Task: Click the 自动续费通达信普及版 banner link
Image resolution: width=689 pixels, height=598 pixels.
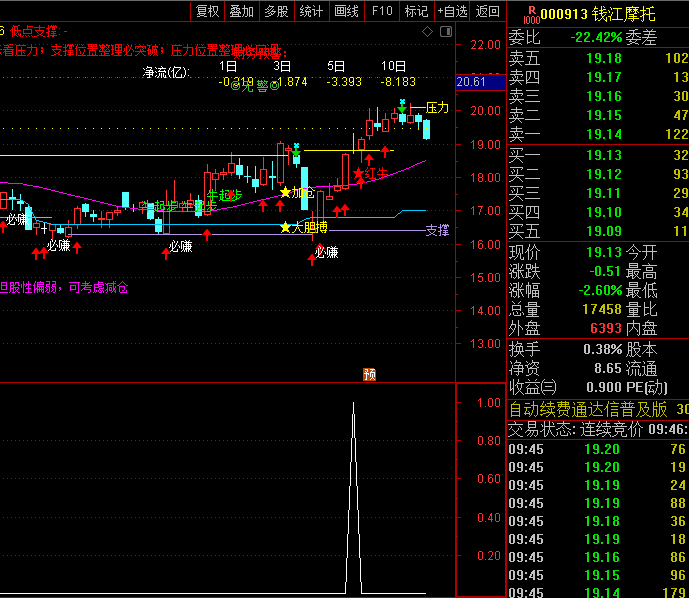Action: click(x=588, y=410)
